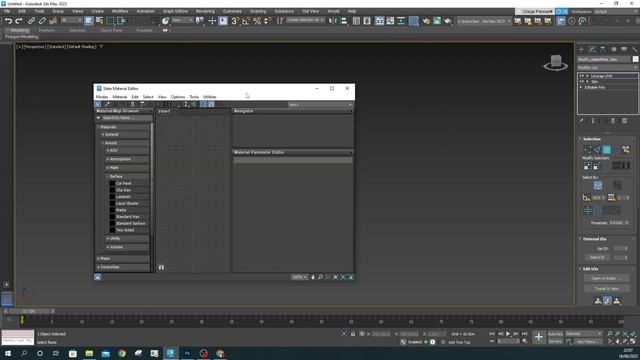
Task: Open the Graph Editors menu
Action: (176, 11)
